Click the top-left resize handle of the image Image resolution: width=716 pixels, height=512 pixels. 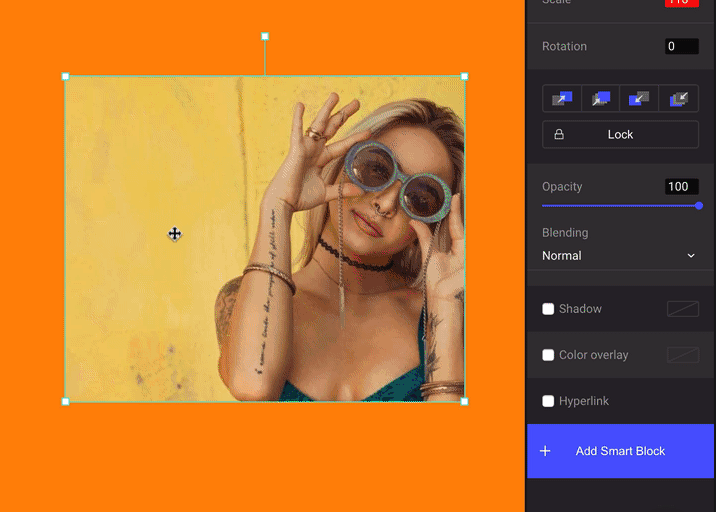pos(66,76)
